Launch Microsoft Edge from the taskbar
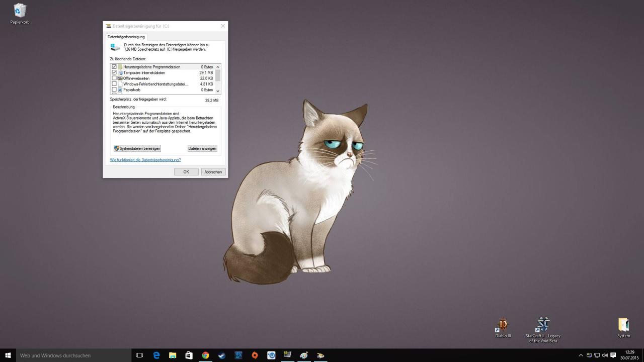 [156, 355]
